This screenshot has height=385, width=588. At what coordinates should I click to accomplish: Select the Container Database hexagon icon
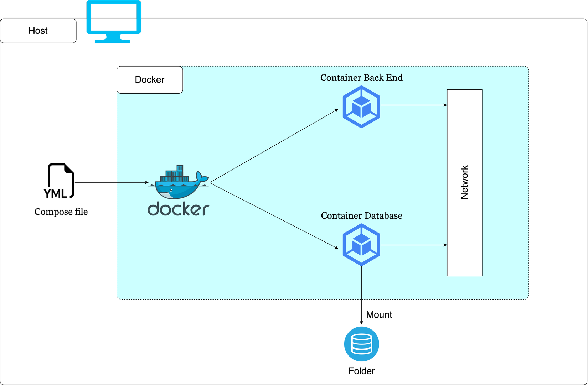tap(361, 245)
